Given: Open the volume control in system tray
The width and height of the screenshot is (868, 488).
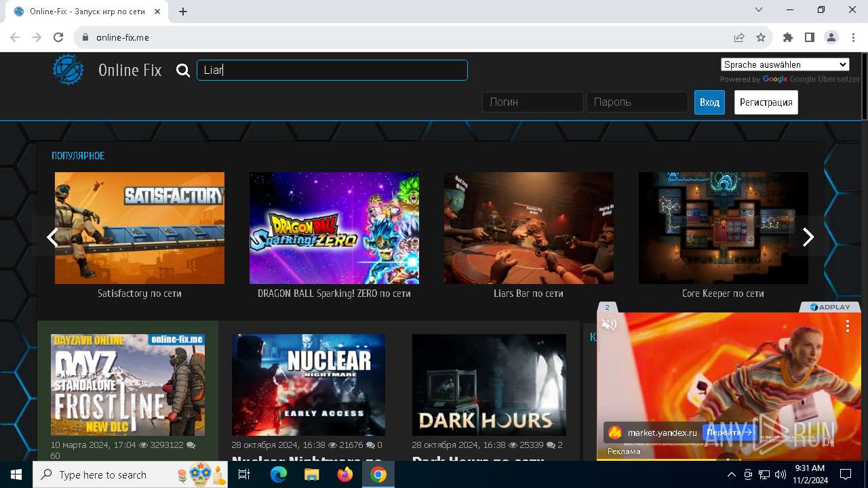Looking at the screenshot, I should 781,474.
